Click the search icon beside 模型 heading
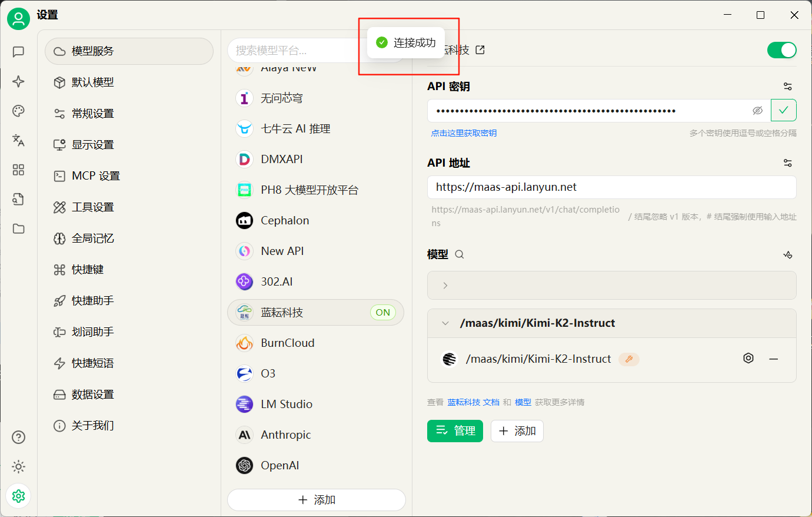812x517 pixels. click(460, 254)
